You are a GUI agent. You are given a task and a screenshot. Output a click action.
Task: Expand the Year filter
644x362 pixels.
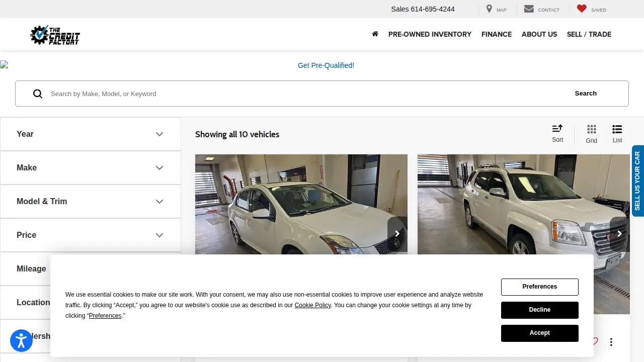[x=91, y=134]
